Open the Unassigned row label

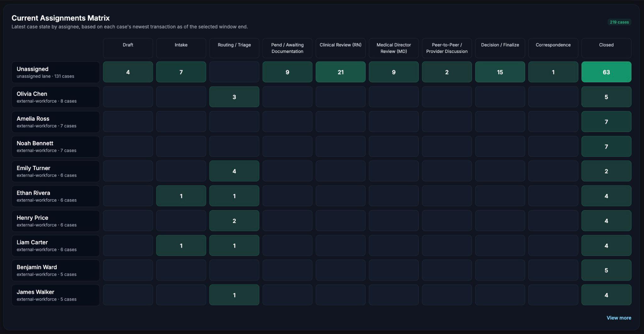[x=56, y=72]
